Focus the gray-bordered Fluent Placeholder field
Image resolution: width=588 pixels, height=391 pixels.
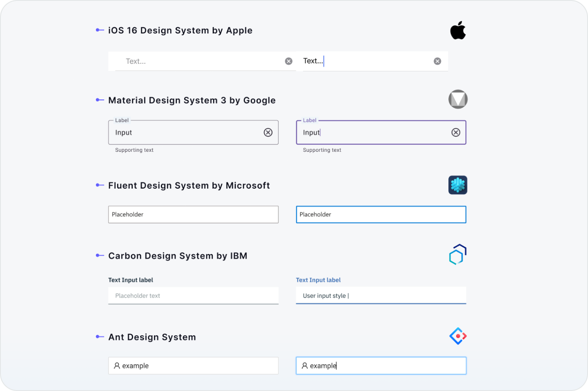pos(193,215)
